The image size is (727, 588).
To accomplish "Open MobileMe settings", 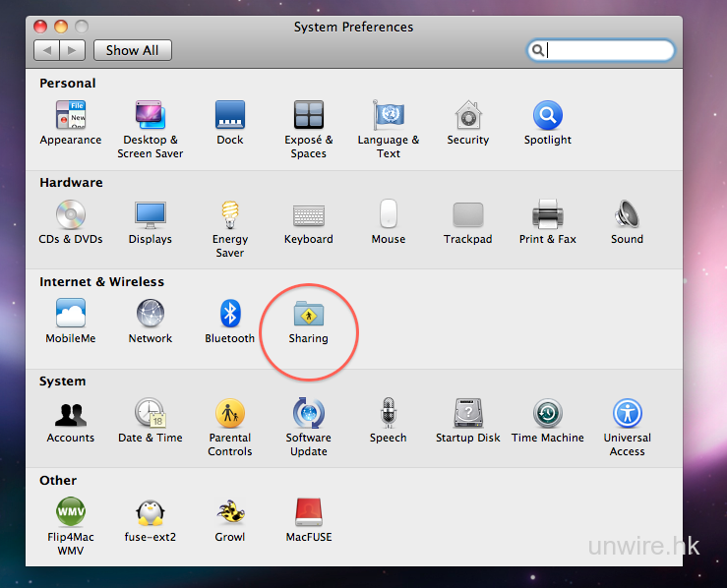I will point(71,315).
